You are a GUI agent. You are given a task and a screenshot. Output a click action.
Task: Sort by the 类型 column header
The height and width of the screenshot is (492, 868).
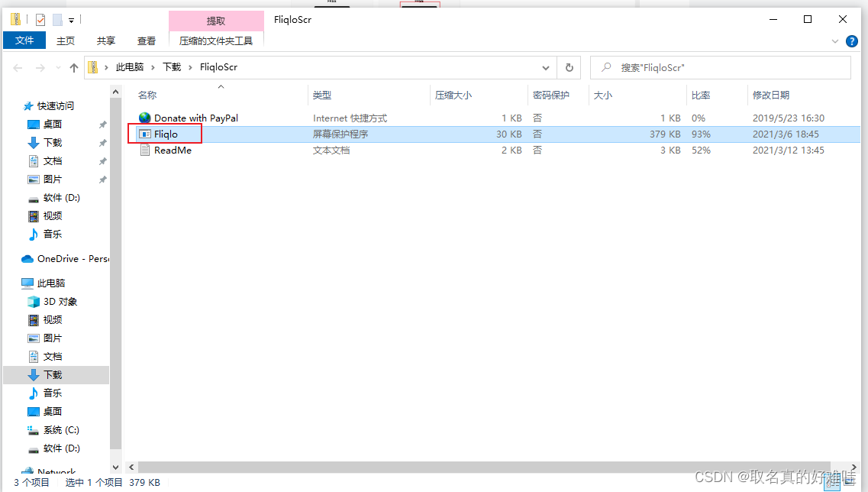(321, 95)
